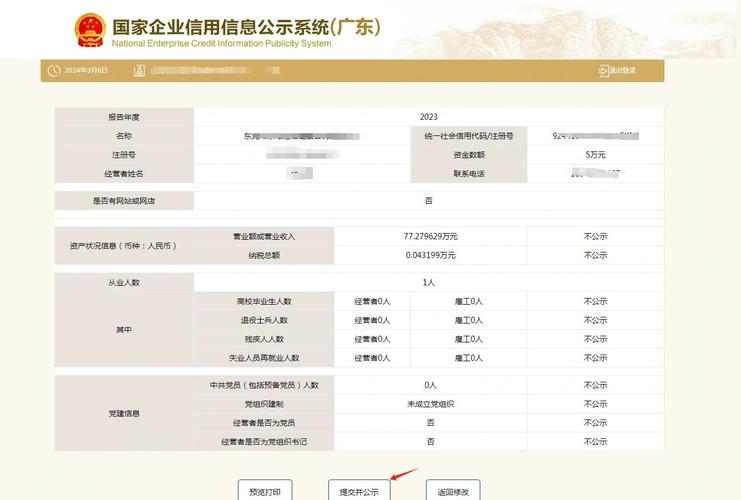The image size is (741, 500).
Task: Click 经营者0人 in the 高校毕业生人数 row
Action: coord(372,301)
